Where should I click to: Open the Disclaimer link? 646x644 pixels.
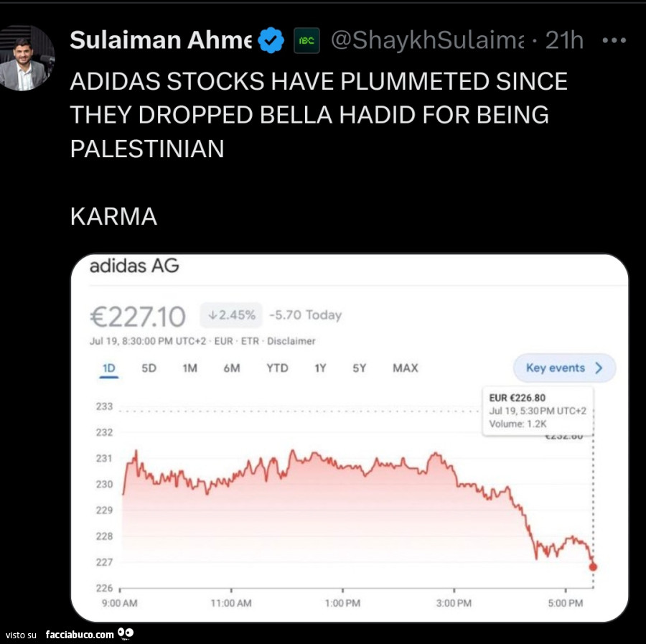(x=291, y=341)
